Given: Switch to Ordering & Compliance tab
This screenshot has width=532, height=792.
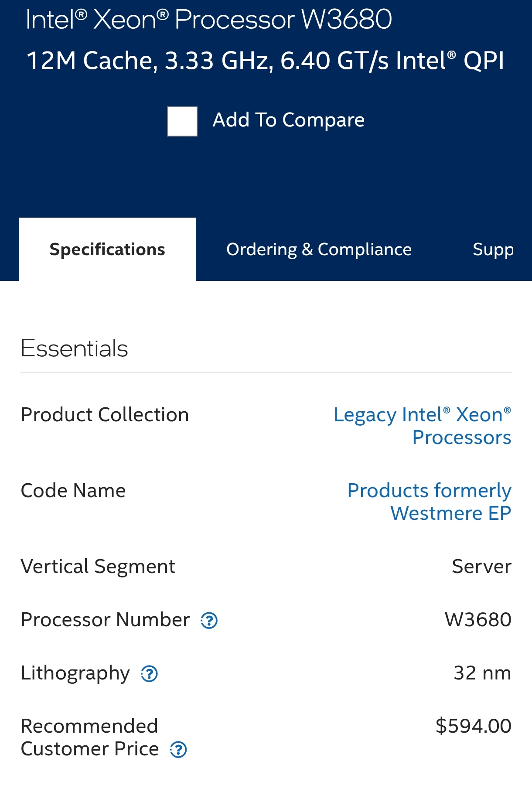Looking at the screenshot, I should (x=319, y=249).
